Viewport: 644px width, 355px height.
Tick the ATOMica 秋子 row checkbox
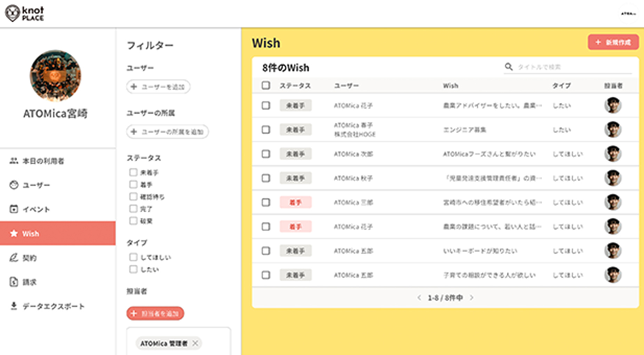pyautogui.click(x=266, y=178)
